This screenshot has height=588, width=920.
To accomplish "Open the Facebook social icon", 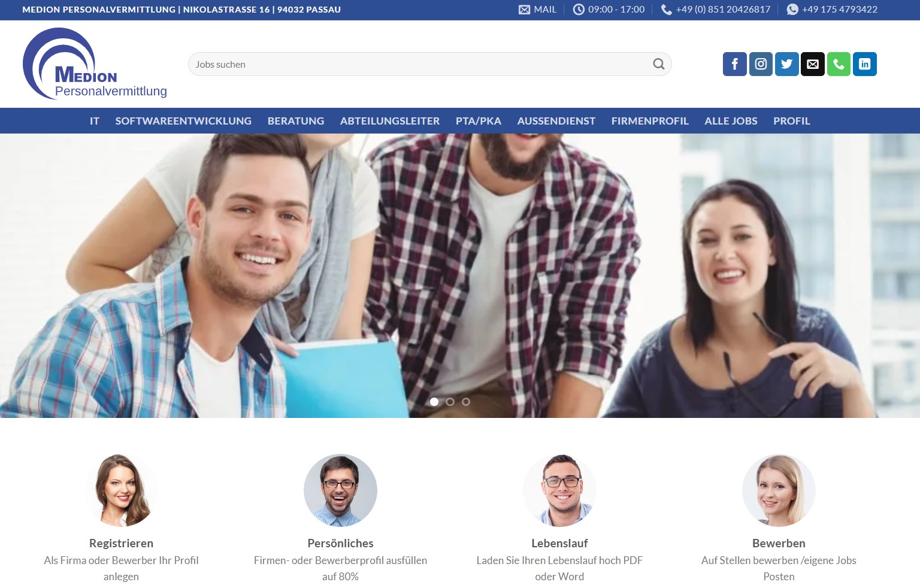I will pos(734,64).
